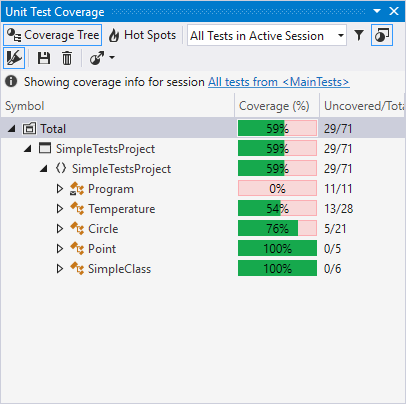The image size is (406, 404).
Task: Click the Circle 76% coverage bar
Action: point(277,229)
